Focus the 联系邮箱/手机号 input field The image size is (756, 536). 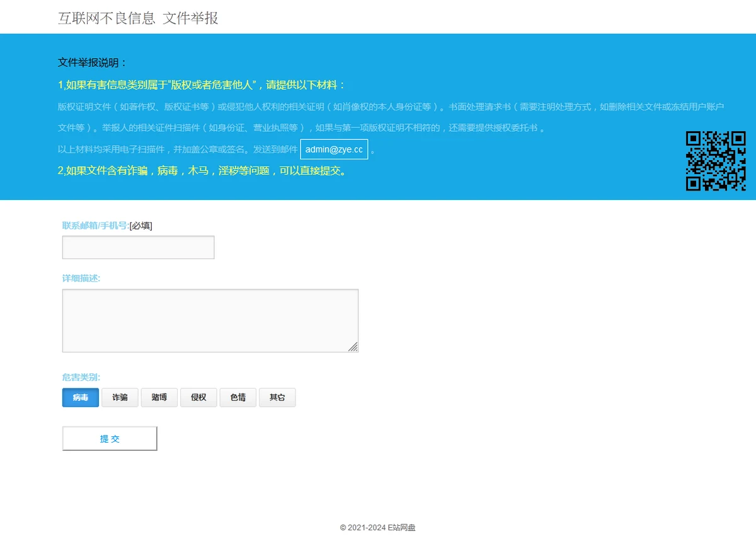[x=138, y=247]
